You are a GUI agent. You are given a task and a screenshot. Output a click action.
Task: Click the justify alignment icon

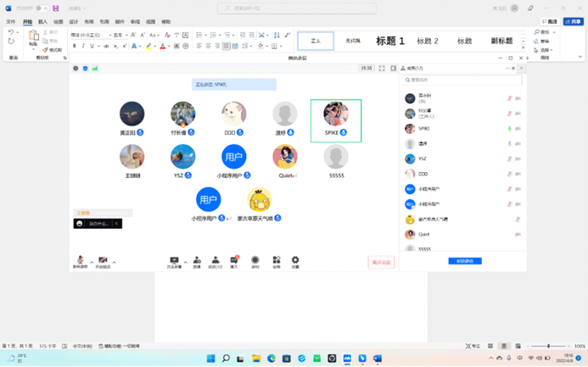tap(227, 46)
